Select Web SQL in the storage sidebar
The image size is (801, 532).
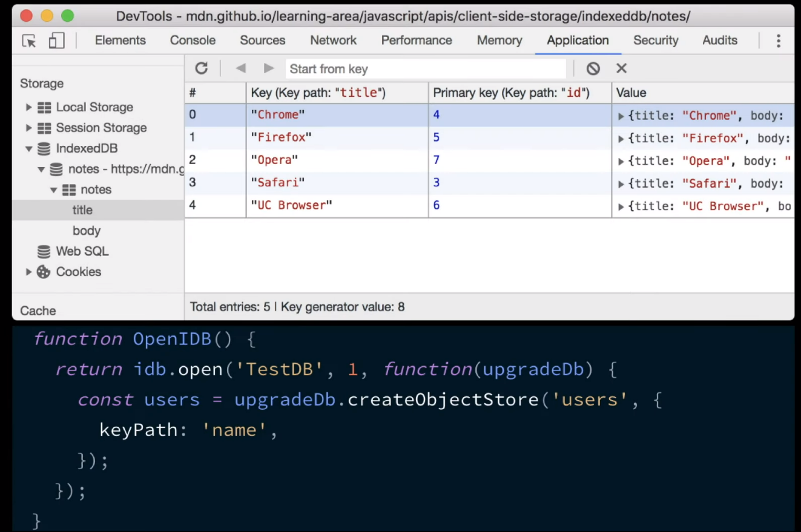click(82, 251)
